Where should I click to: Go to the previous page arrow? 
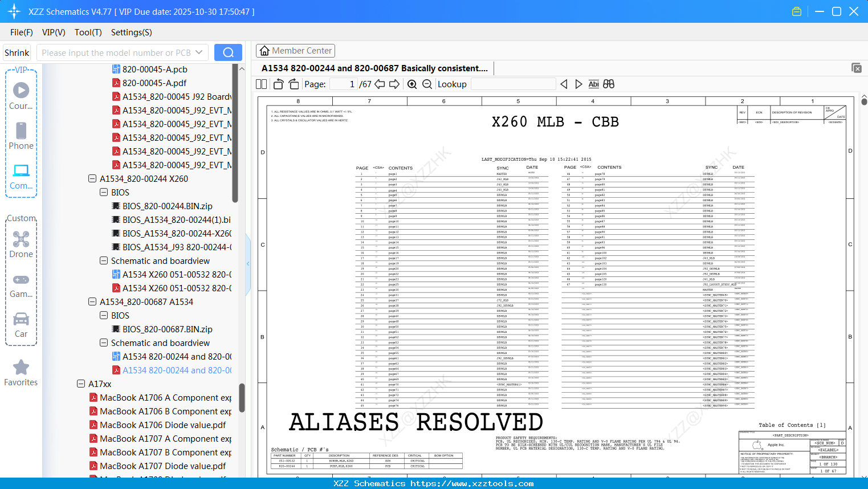click(380, 84)
